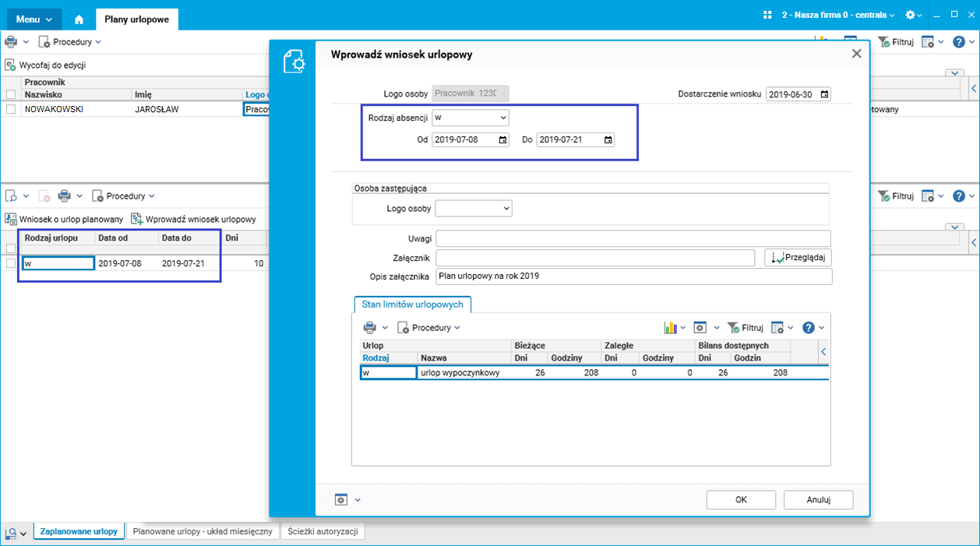This screenshot has height=546, width=980.
Task: Click the window settings icon beside the chart
Action: pyautogui.click(x=700, y=328)
